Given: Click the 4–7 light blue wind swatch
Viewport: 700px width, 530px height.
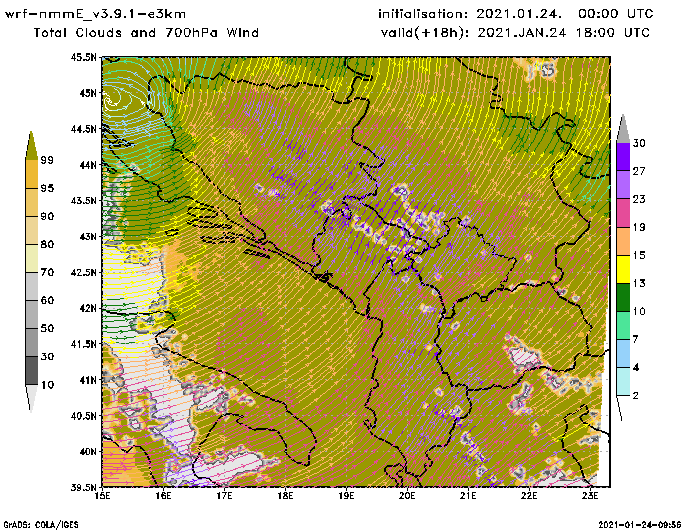Looking at the screenshot, I should pyautogui.click(x=623, y=354).
